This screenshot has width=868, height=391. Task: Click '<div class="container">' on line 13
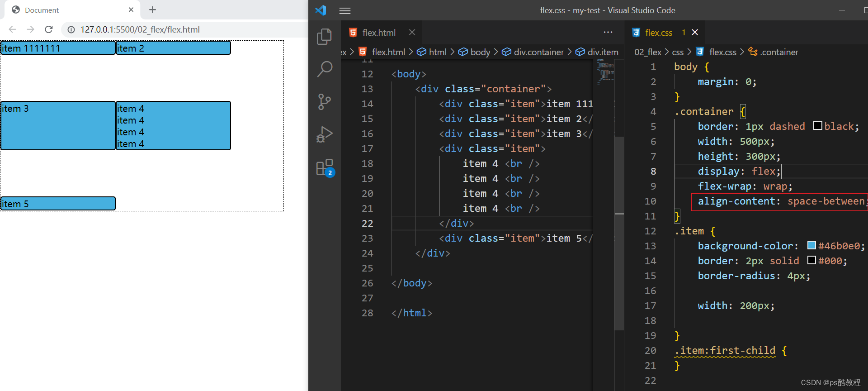pos(483,89)
